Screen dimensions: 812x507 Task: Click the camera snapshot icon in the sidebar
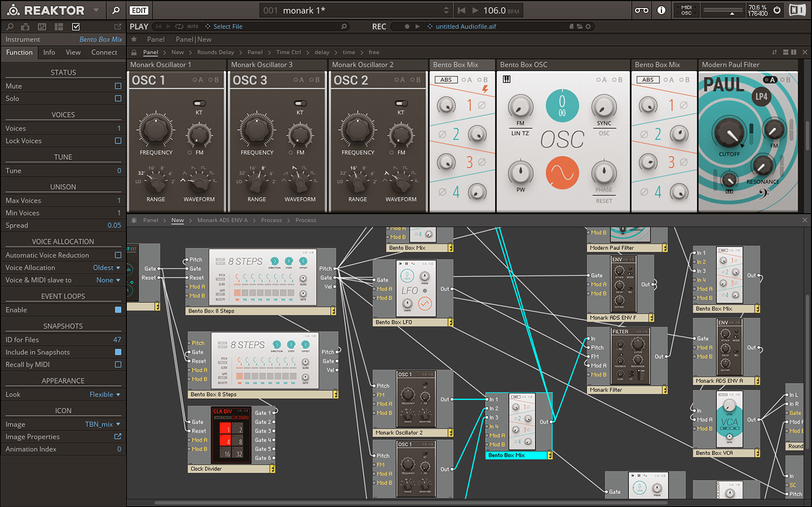[25, 27]
